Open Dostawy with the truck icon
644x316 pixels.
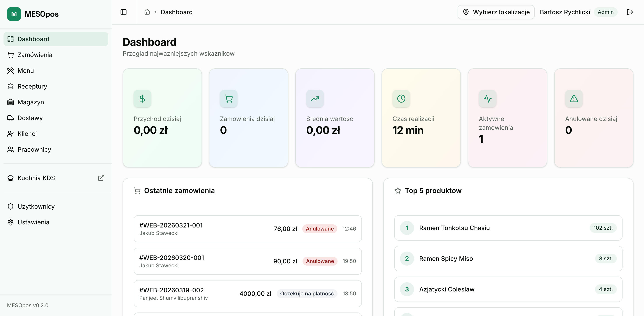pyautogui.click(x=31, y=118)
